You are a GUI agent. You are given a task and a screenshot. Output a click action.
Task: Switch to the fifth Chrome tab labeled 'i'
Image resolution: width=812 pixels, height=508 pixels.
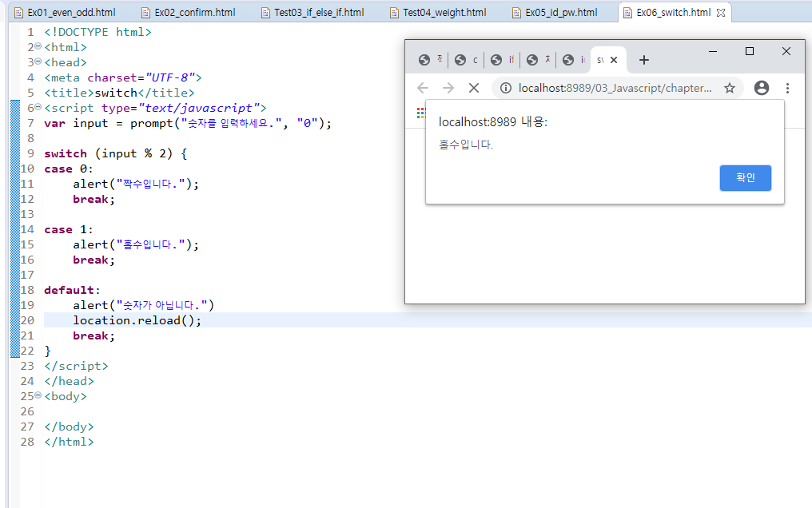pos(574,60)
